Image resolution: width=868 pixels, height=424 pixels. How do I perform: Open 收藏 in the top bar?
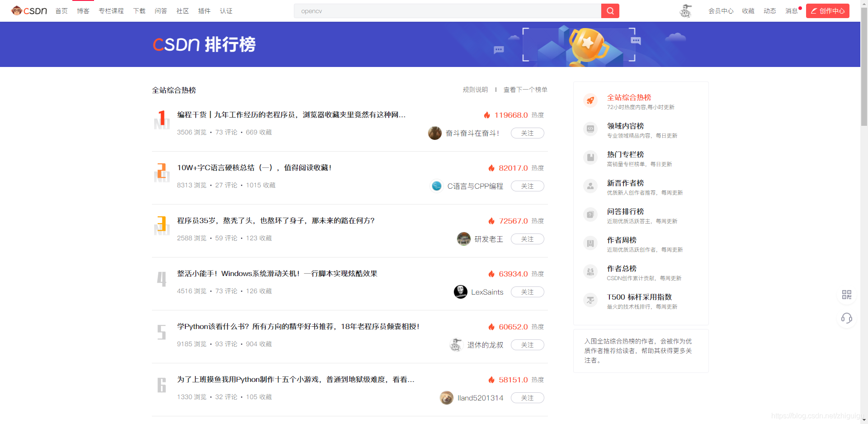coord(748,11)
